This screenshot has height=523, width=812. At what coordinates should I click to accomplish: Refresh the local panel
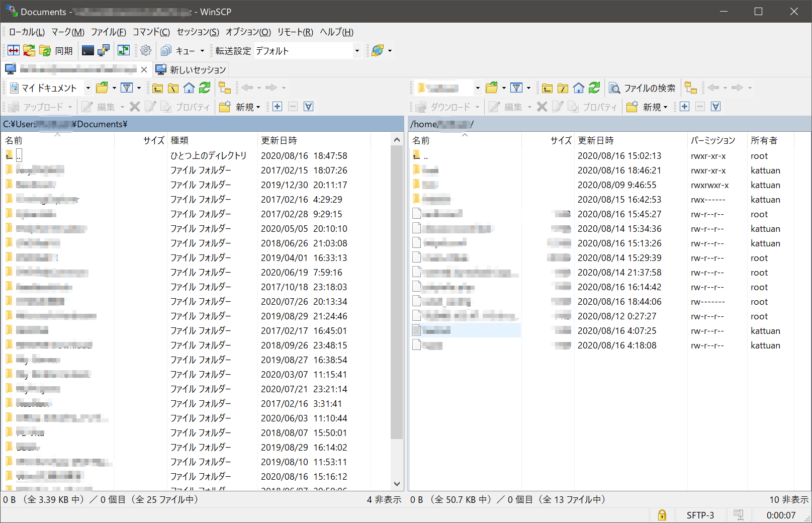click(x=205, y=88)
